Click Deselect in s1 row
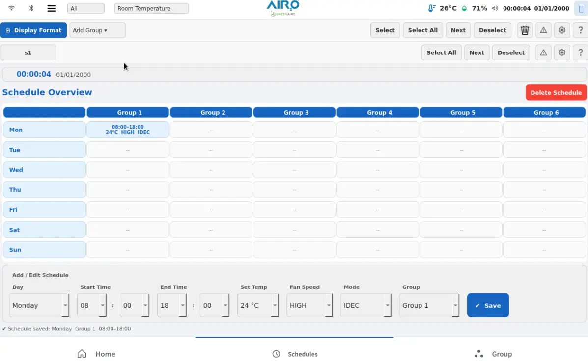Image resolution: width=588 pixels, height=364 pixels. 511,52
